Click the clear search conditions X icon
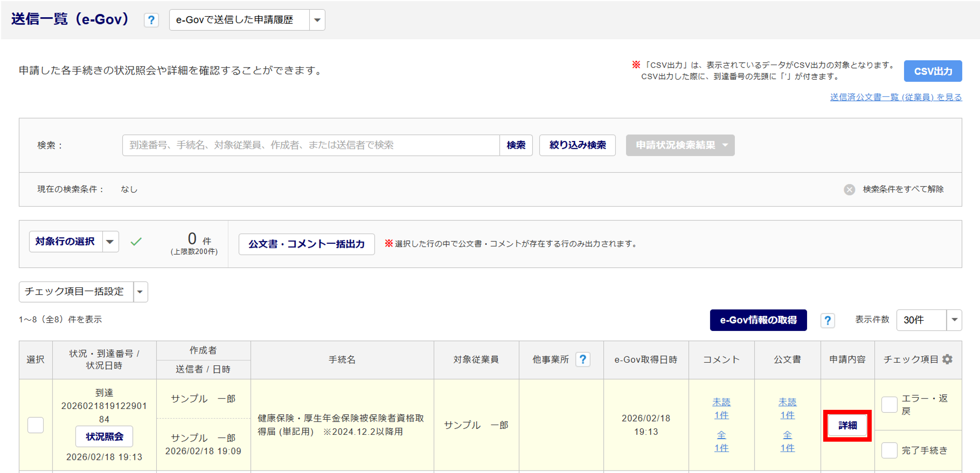 click(849, 189)
